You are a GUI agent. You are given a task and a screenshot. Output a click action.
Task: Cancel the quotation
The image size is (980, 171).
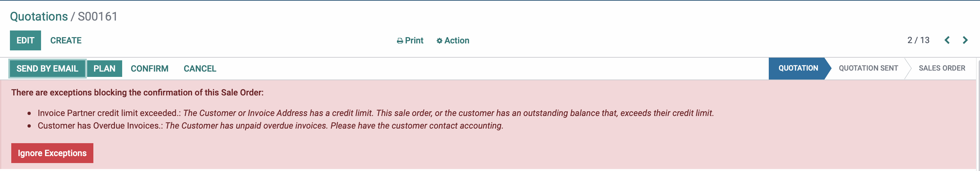pos(200,69)
